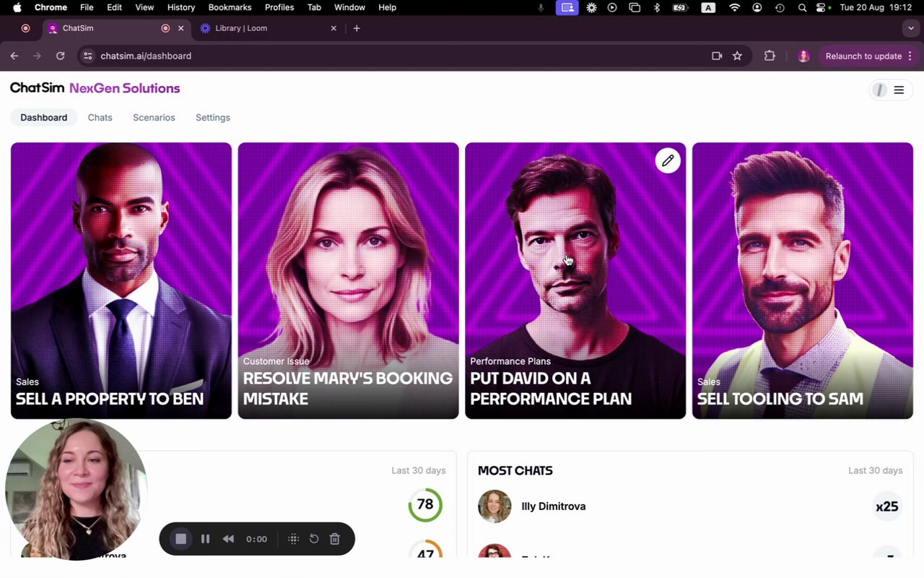Click the dotted grid icon in recording bar
Screen dimensions: 924x578
click(293, 539)
